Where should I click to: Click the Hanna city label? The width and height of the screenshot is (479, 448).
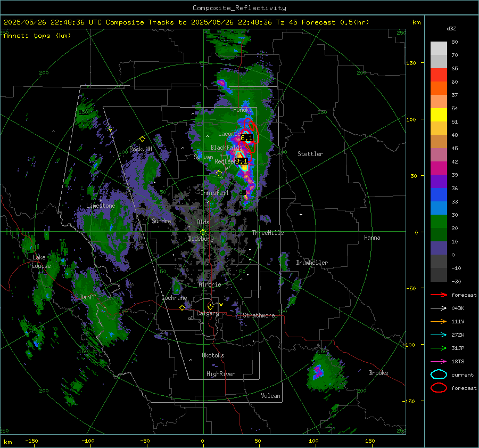372,237
